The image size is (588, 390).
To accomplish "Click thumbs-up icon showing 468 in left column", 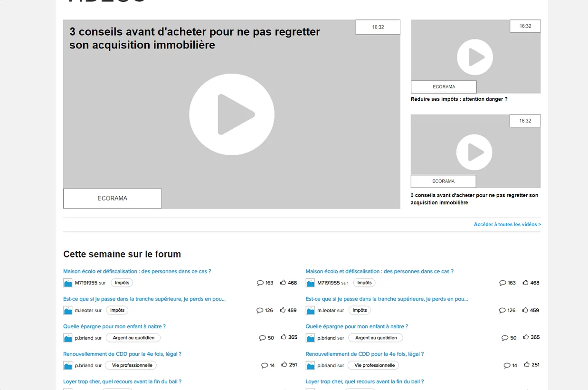I will (283, 282).
